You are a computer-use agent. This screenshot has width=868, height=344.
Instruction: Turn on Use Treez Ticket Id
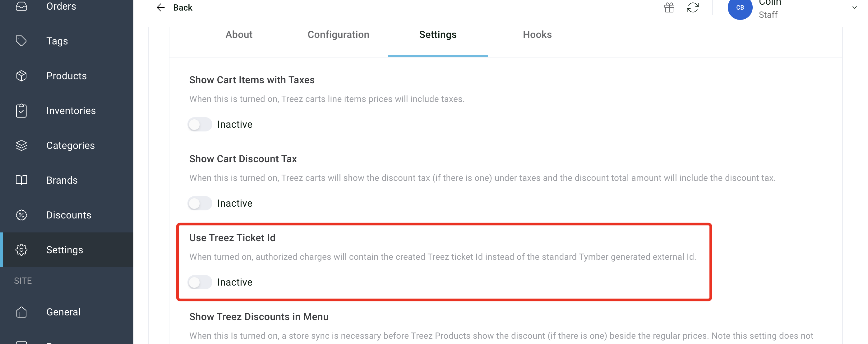click(x=200, y=282)
